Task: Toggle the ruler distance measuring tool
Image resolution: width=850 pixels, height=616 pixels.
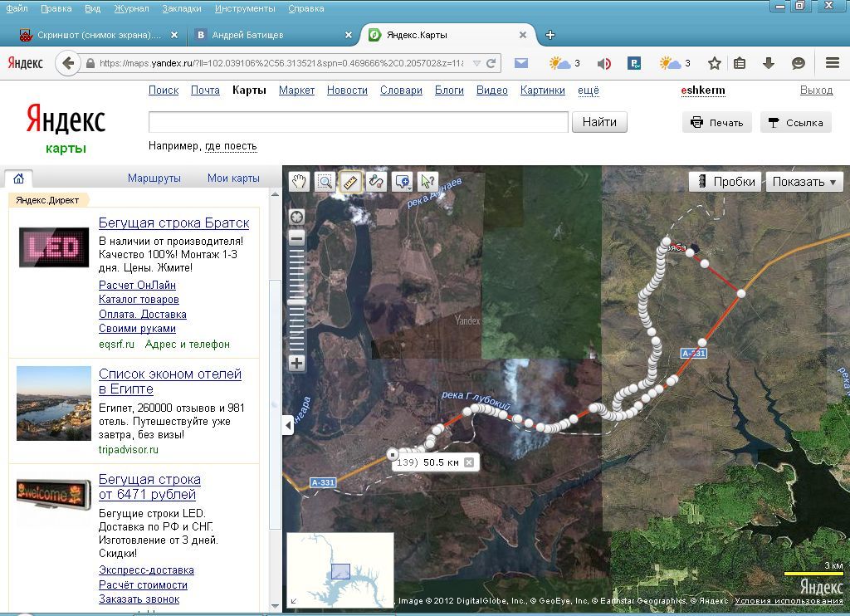Action: click(351, 182)
